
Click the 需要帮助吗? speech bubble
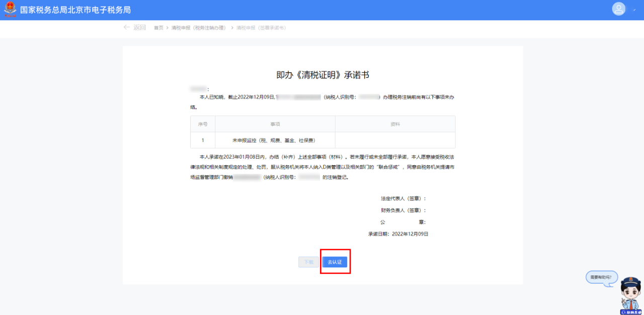pos(601,277)
